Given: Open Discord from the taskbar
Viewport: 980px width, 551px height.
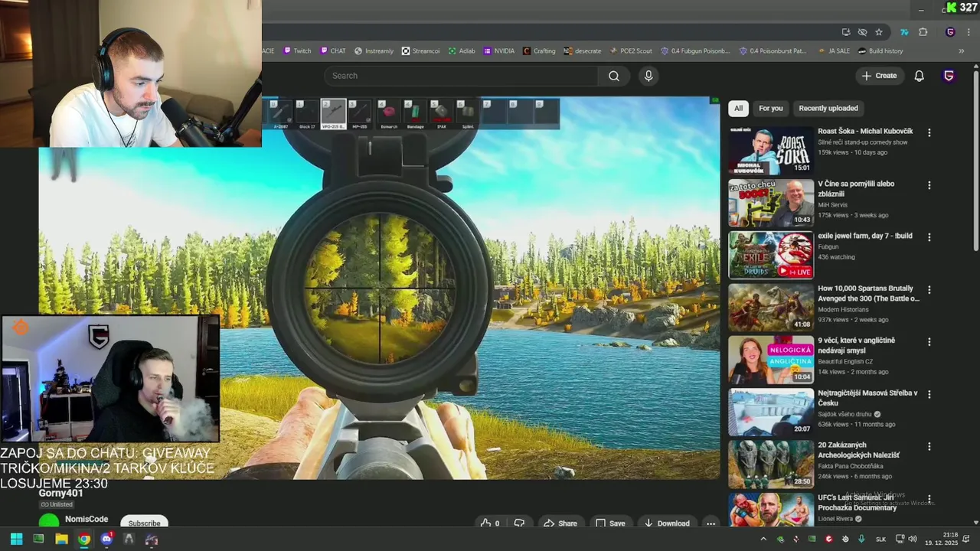Looking at the screenshot, I should [106, 539].
